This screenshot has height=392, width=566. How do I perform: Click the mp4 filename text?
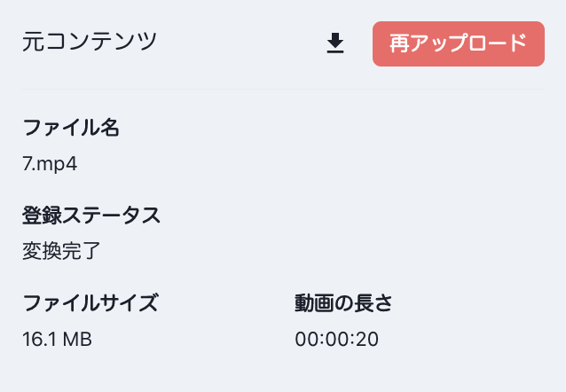(51, 163)
